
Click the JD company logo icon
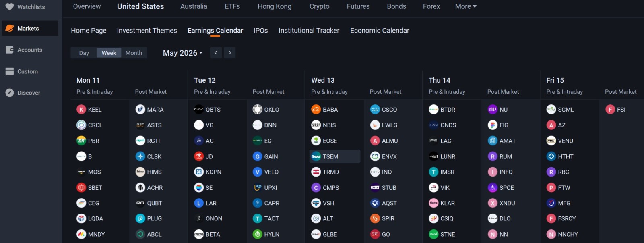199,156
